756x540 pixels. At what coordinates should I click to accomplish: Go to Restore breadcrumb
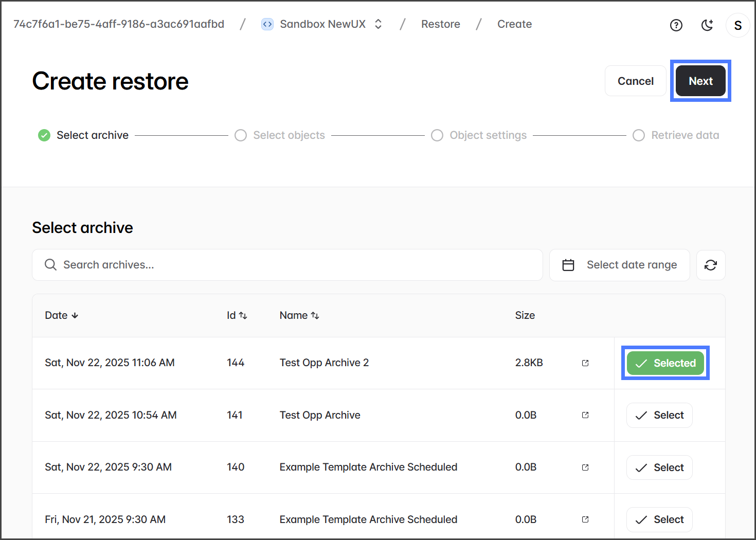[440, 24]
